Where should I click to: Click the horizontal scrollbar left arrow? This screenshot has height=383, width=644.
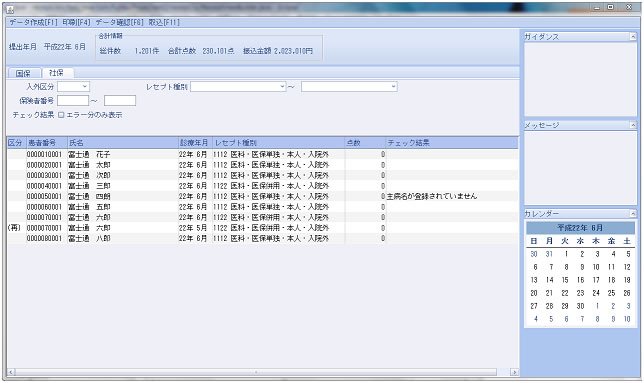coord(11,372)
